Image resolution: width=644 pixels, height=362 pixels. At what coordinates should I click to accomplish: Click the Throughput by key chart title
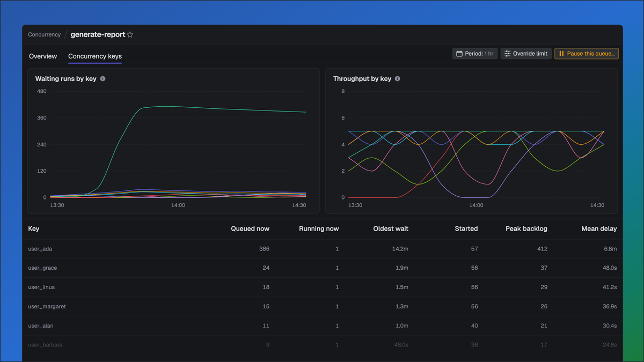362,79
